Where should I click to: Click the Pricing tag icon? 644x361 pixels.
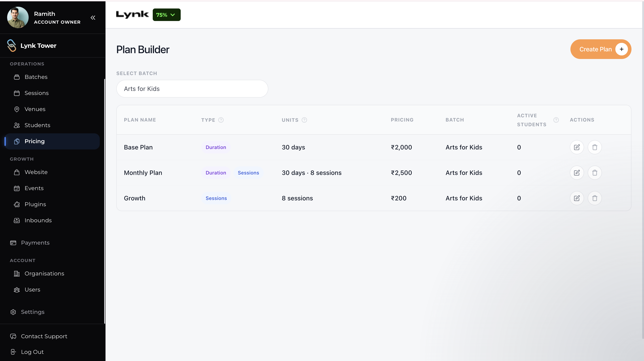pyautogui.click(x=17, y=141)
